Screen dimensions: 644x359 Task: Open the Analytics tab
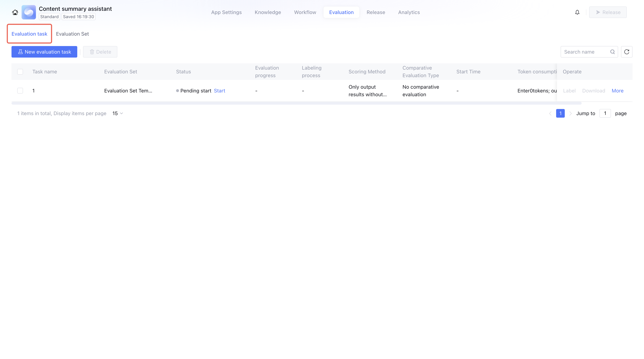coord(409,12)
